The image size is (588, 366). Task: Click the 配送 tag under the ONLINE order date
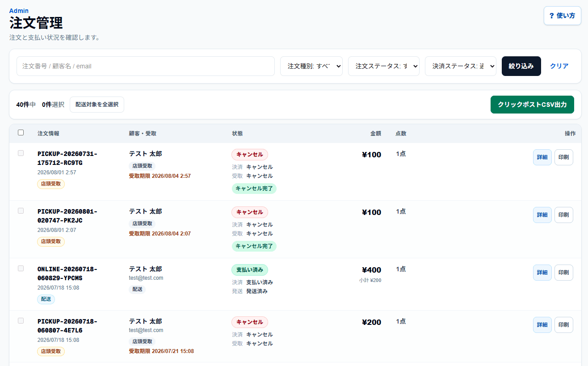46,299
